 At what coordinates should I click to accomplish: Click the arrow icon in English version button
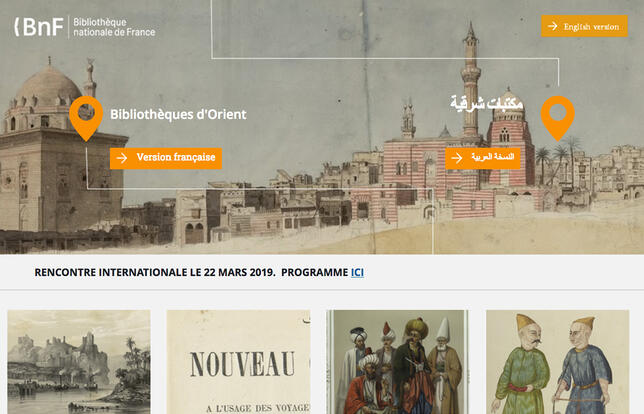tap(552, 26)
